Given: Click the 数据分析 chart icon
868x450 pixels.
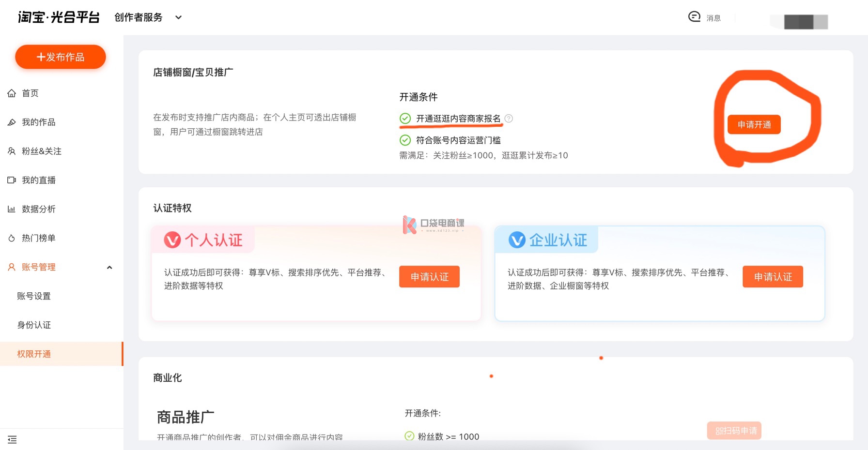Looking at the screenshot, I should point(12,209).
